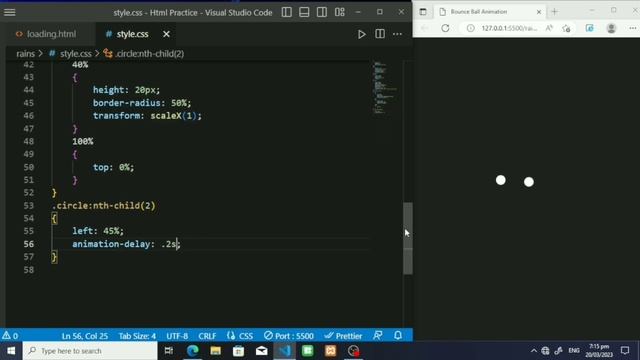The height and width of the screenshot is (360, 640).
Task: Click the taskbar search box
Action: coord(90,351)
